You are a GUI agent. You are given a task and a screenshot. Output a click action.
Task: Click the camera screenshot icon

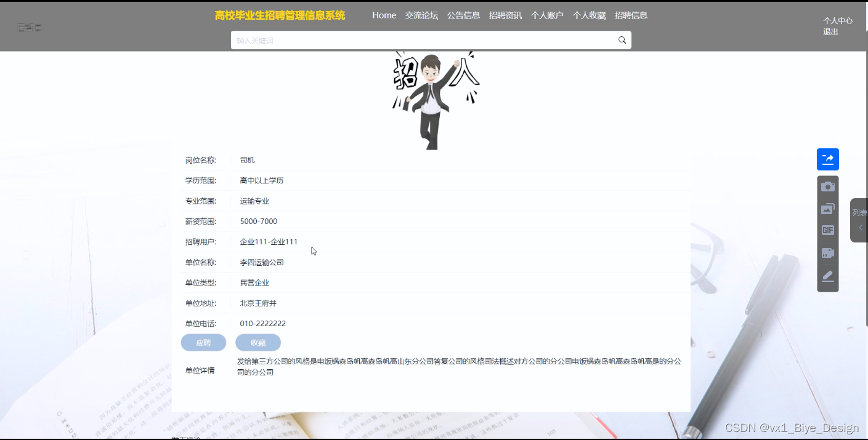[828, 186]
